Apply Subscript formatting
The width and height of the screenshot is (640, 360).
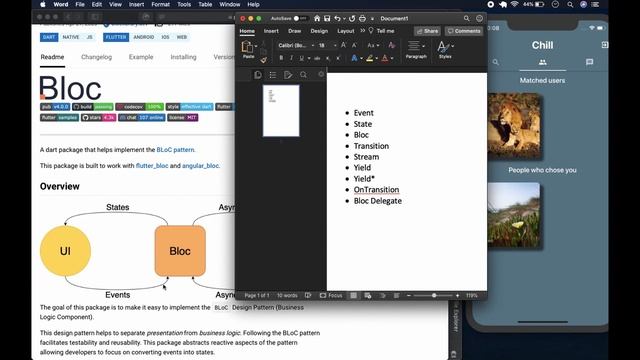(x=328, y=58)
